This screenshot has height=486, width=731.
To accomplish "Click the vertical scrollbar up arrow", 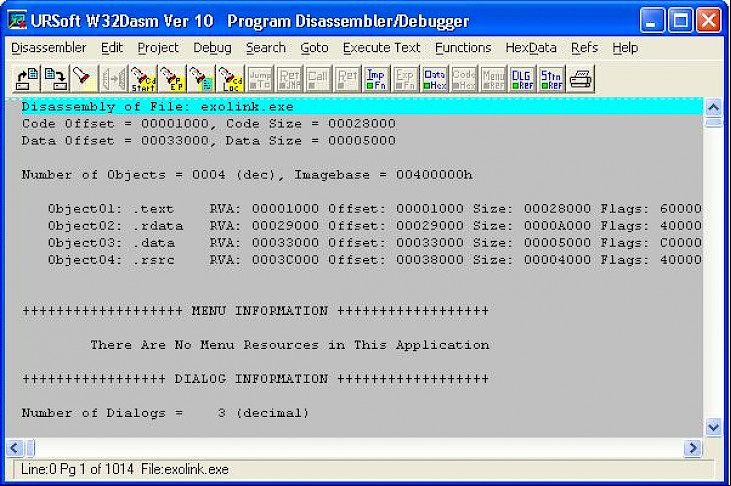I will [713, 108].
